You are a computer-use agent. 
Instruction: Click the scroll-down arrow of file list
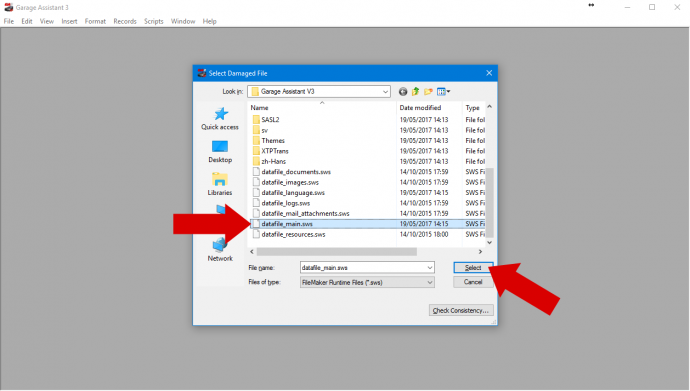489,242
